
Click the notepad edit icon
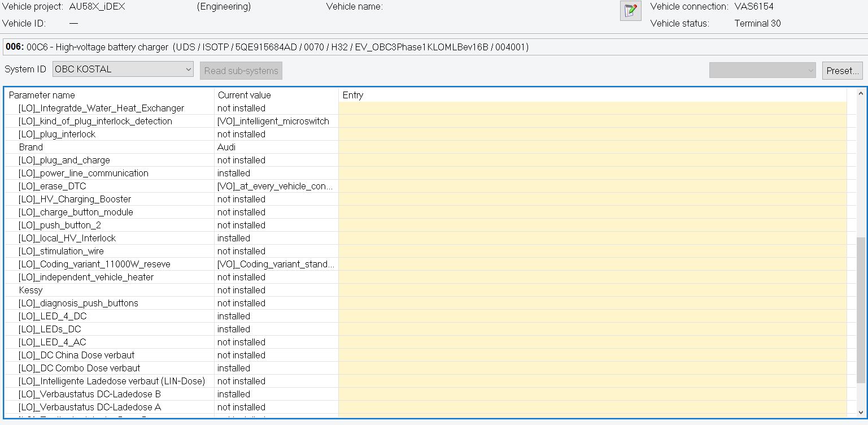pyautogui.click(x=630, y=11)
